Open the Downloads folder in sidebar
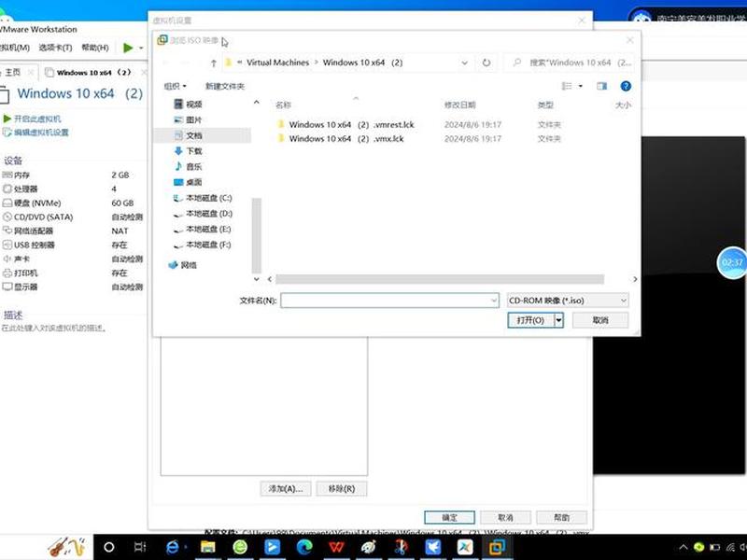This screenshot has width=747, height=560. pos(189,151)
